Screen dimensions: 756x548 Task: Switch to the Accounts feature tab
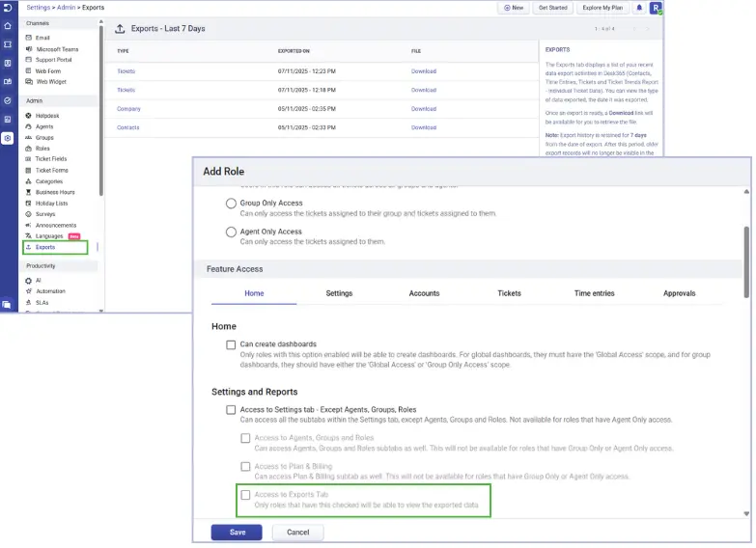[424, 293]
